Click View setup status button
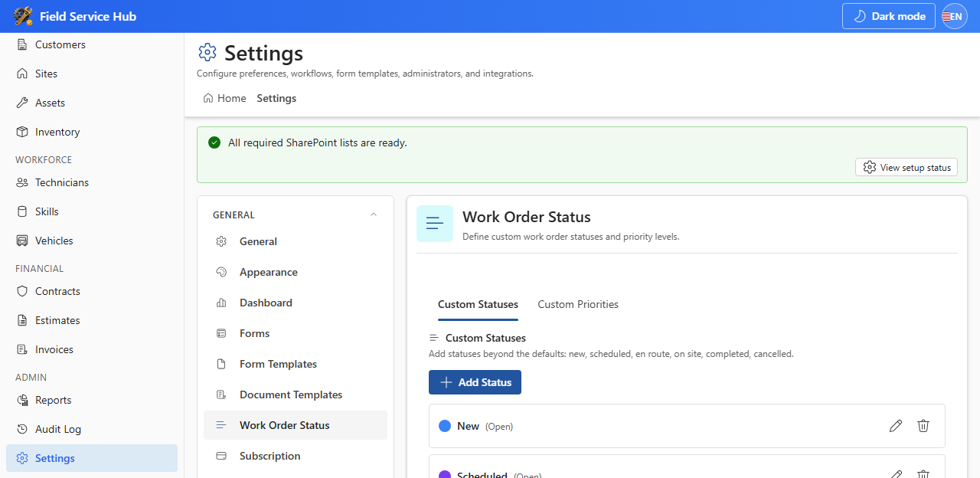 pos(906,167)
